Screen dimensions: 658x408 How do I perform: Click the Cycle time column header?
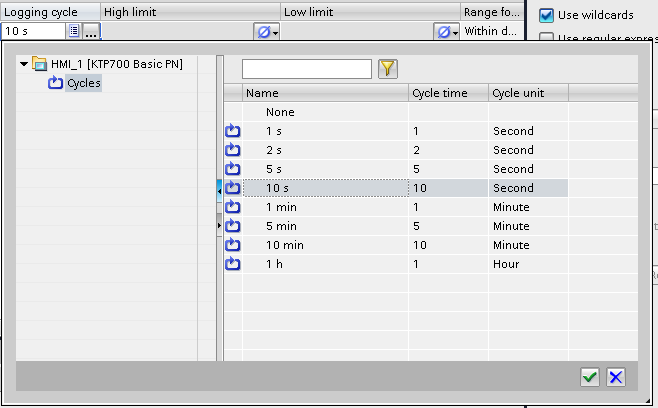click(447, 93)
